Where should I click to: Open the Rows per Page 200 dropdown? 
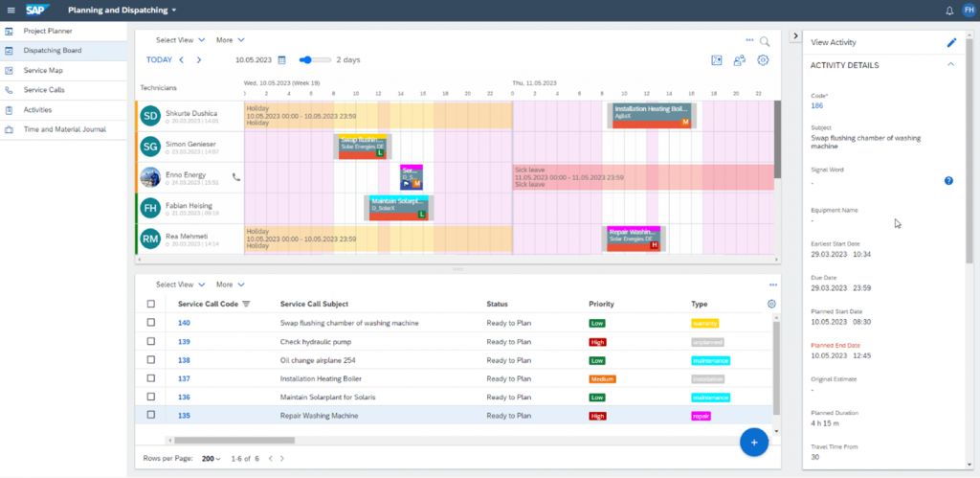[x=212, y=459]
